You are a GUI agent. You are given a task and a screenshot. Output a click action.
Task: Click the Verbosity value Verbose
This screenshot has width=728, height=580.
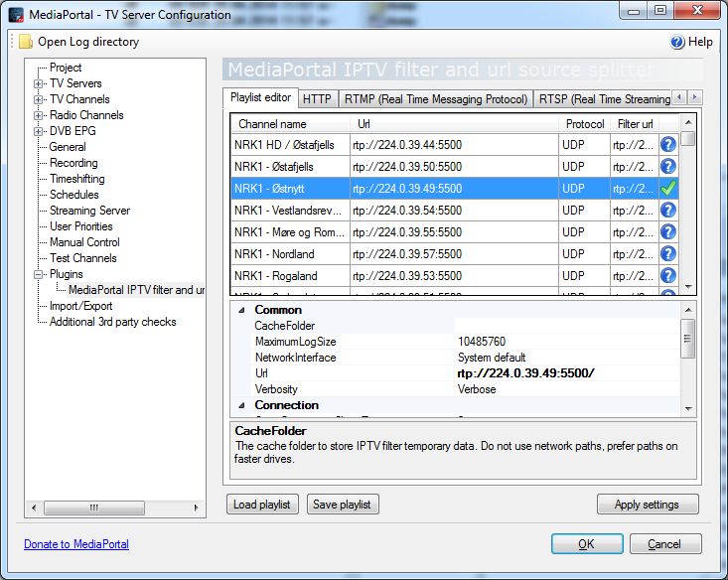click(x=567, y=389)
